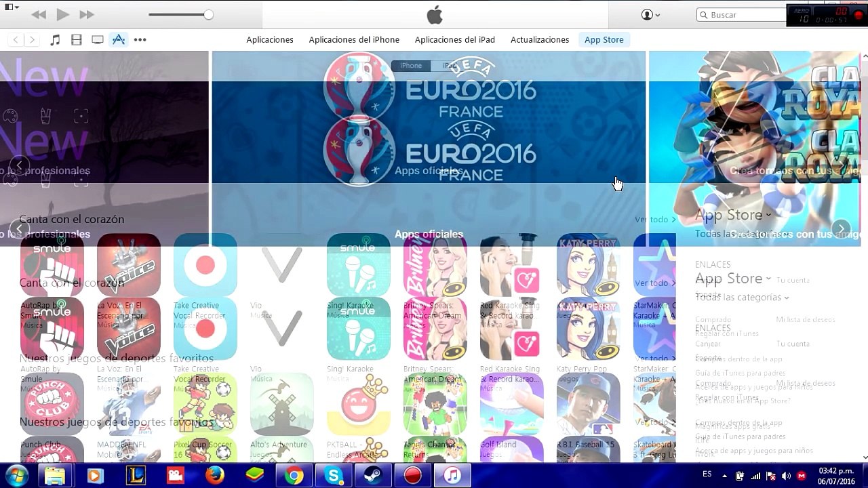Launch Firefox from the taskbar
Image resolution: width=868 pixels, height=488 pixels.
tap(215, 476)
